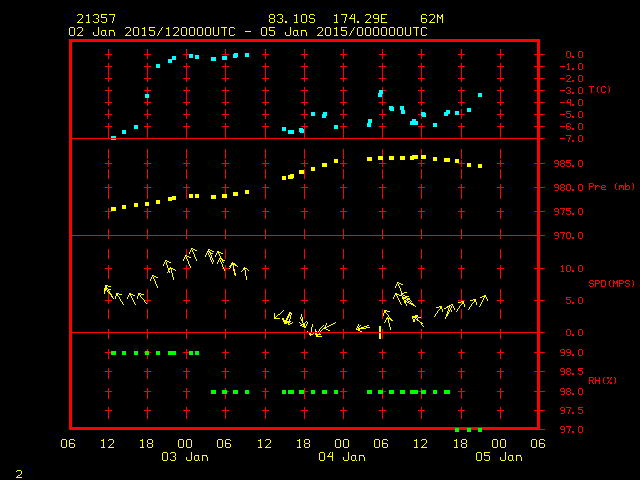Click the -7.0 temperature tick value
This screenshot has width=640, height=480.
[x=574, y=138]
